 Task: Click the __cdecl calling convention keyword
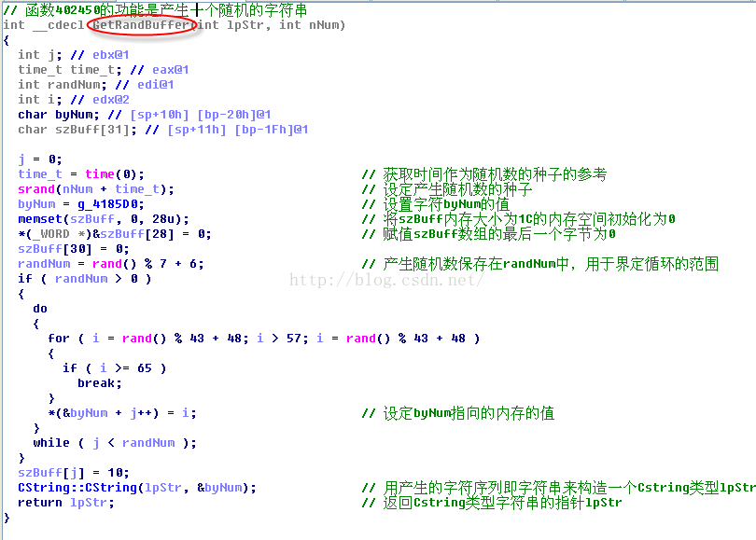click(x=59, y=25)
